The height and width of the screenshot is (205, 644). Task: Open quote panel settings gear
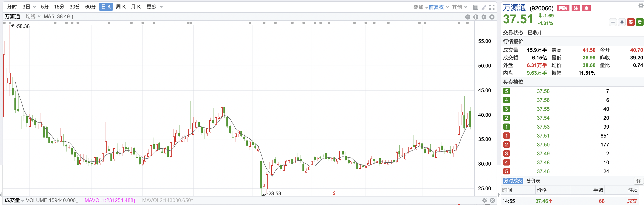tap(641, 6)
